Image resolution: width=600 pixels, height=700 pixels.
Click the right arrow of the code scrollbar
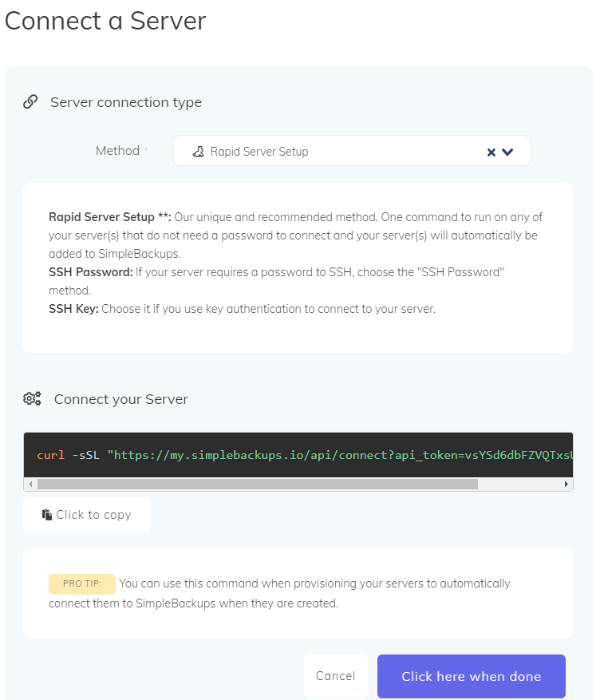click(566, 484)
